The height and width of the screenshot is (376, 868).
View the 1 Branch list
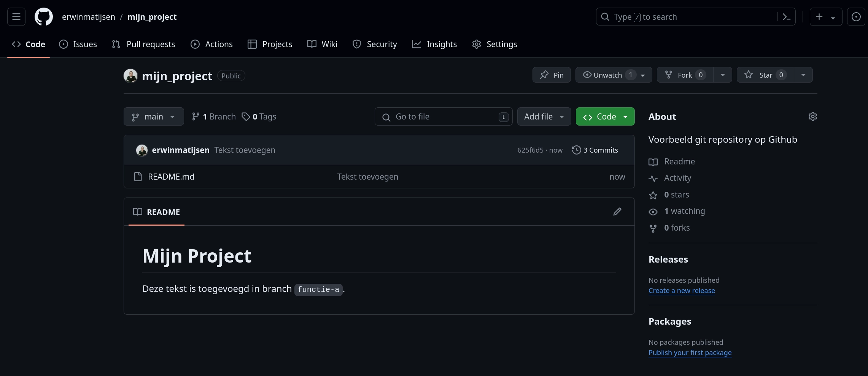(x=214, y=116)
